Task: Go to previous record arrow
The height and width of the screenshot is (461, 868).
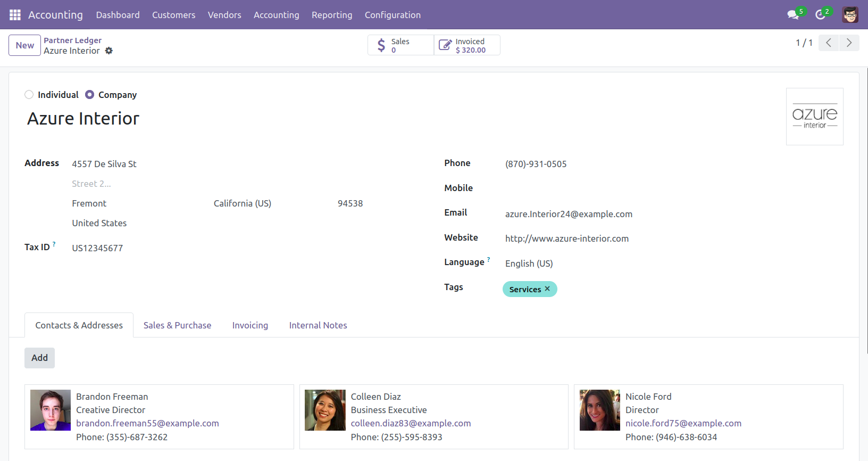Action: [829, 43]
